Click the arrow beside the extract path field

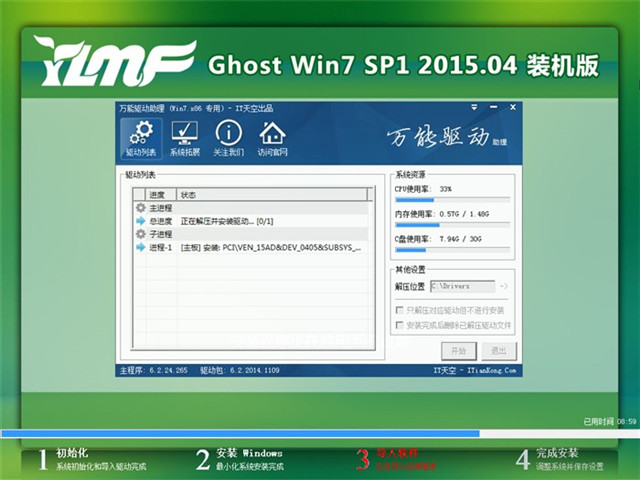pyautogui.click(x=504, y=287)
